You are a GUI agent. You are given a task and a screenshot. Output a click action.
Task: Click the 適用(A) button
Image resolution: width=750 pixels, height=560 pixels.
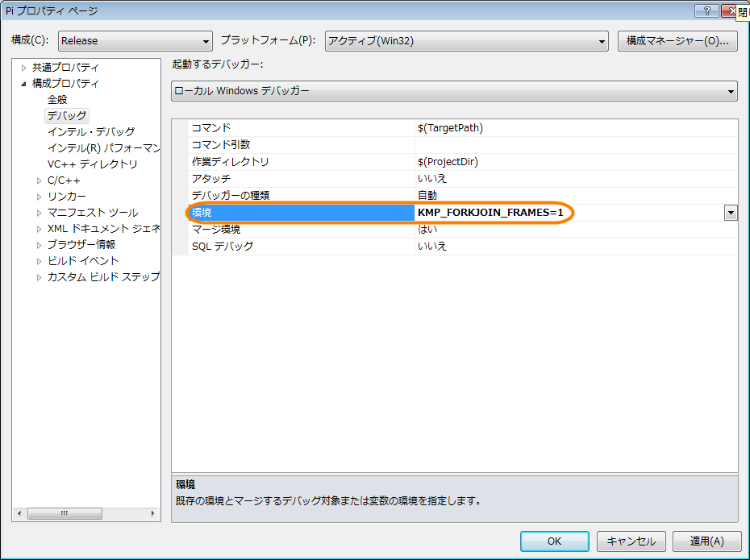706,541
